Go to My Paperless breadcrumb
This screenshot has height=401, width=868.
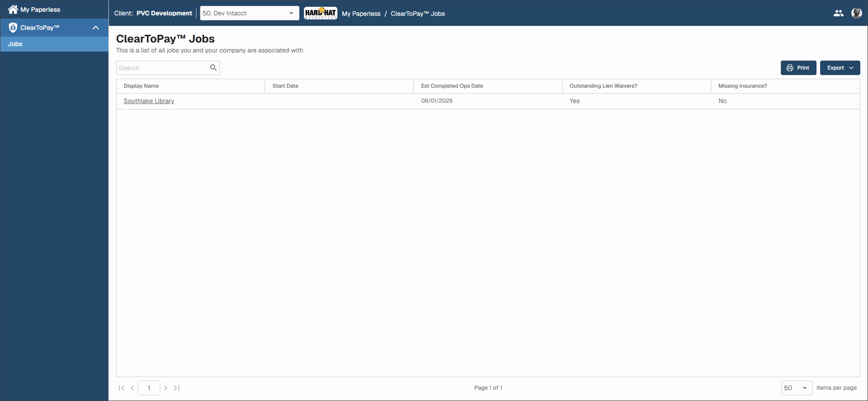pos(361,14)
